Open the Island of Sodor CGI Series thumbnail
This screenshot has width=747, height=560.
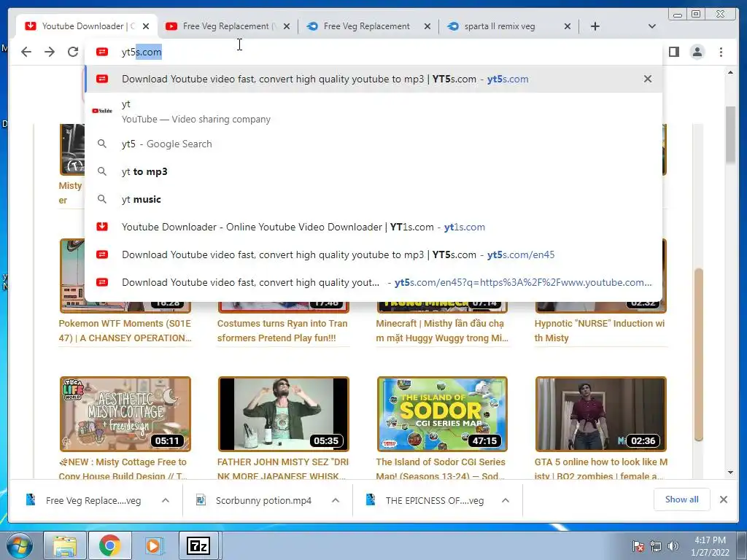point(442,414)
